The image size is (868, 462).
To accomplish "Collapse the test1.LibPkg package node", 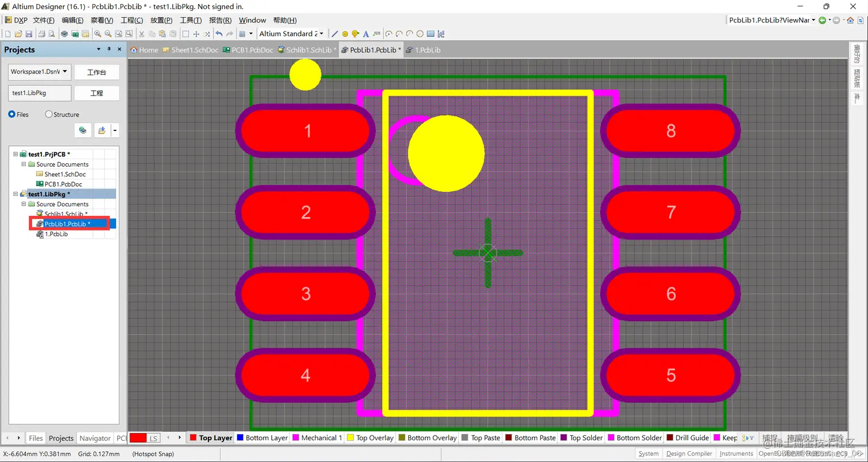I will click(15, 194).
